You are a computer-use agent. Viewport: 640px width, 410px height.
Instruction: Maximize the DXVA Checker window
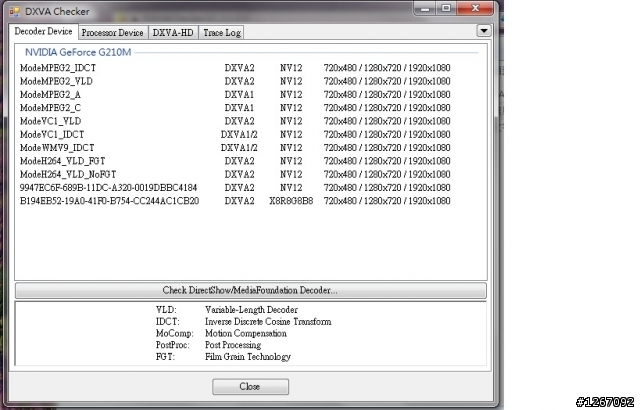447,8
